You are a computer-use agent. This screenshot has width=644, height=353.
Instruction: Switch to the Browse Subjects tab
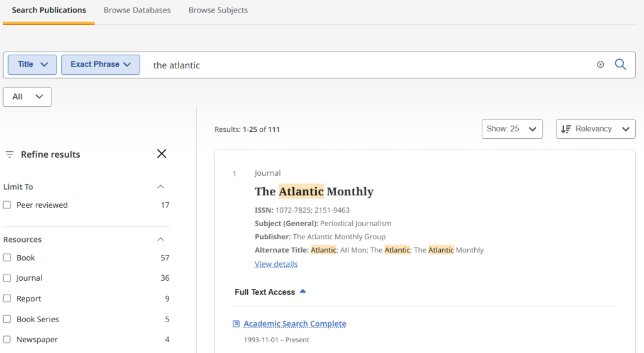pyautogui.click(x=218, y=10)
